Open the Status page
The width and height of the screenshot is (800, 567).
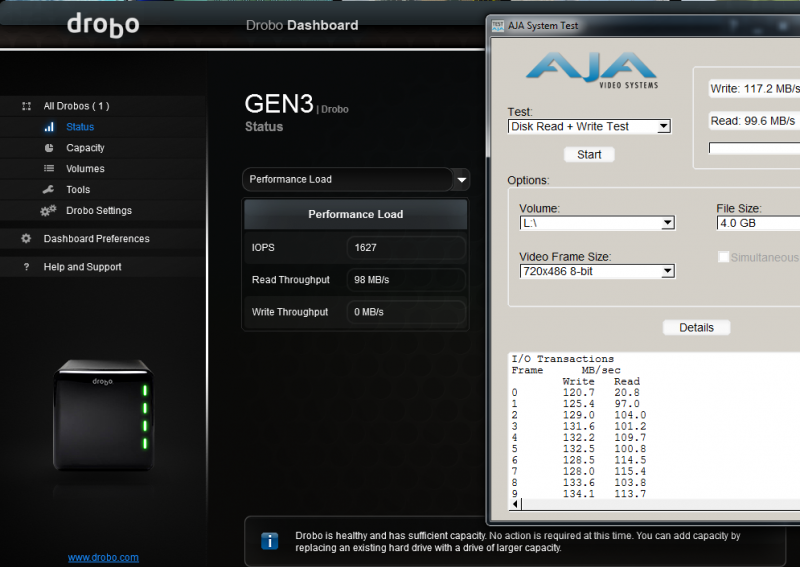point(80,127)
